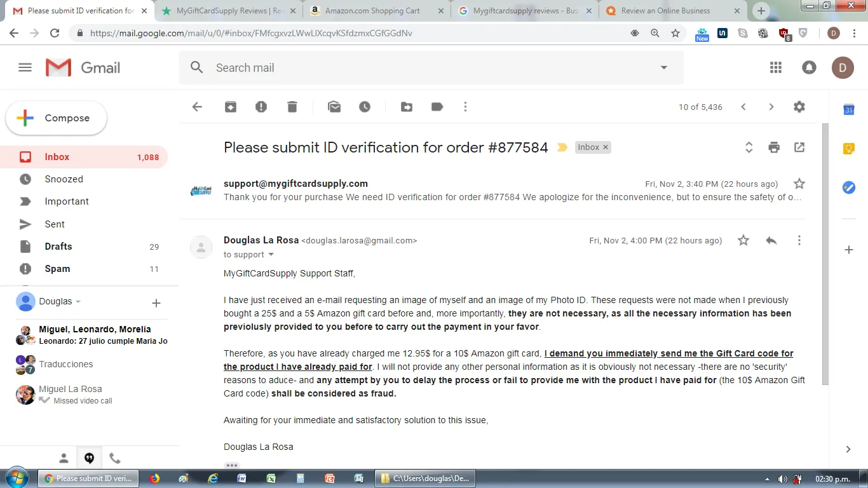Expand the Douglas account dropdown in Hangouts
Viewport: 868px width, 488px height.
pos(78,302)
